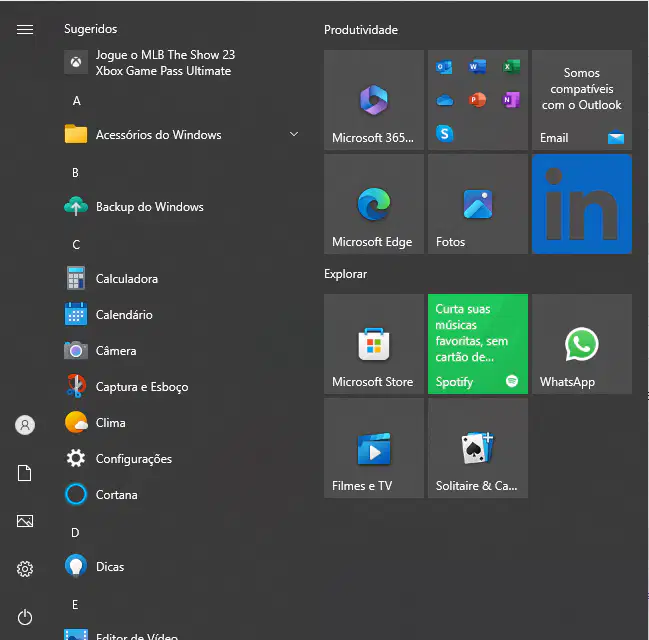Open the green Spotify tile
This screenshot has height=640, width=649.
(478, 344)
